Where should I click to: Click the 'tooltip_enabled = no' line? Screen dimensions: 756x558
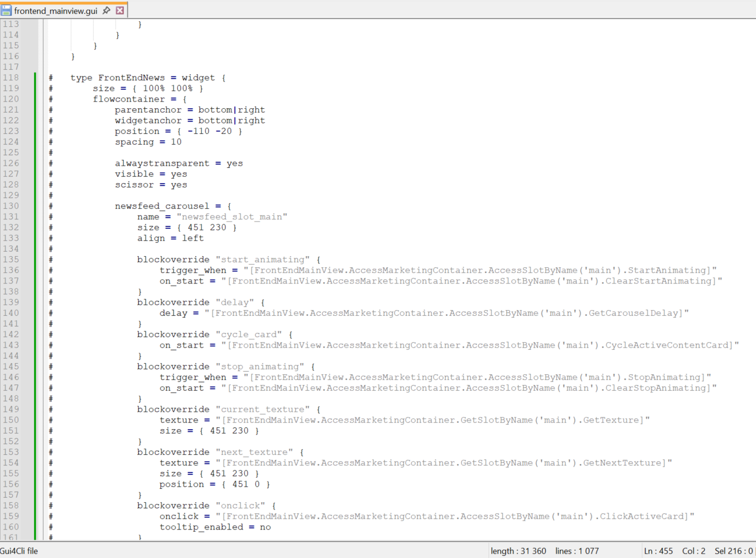(215, 527)
